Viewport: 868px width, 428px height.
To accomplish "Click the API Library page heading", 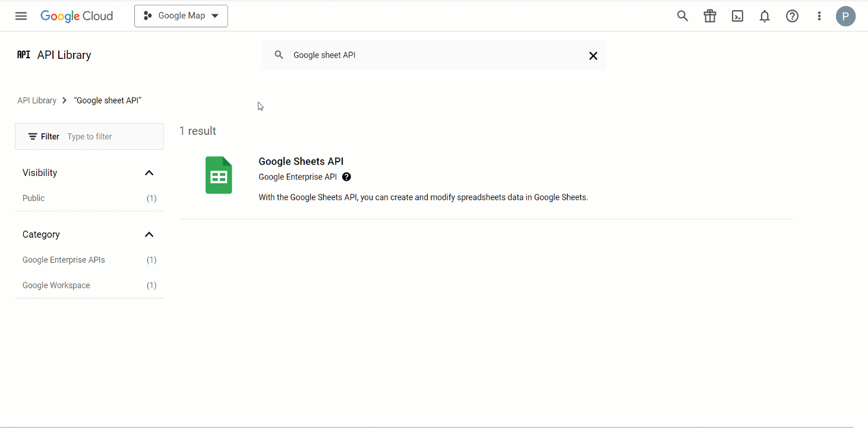I will click(x=64, y=55).
